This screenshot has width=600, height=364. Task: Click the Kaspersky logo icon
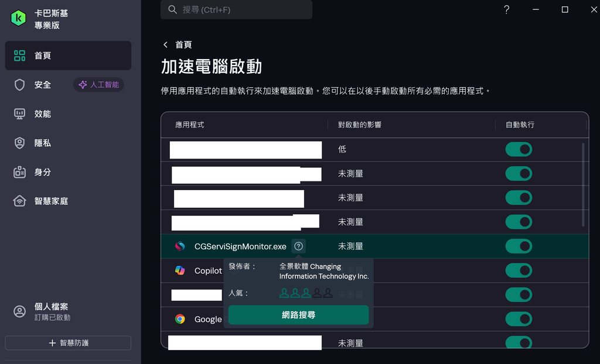pos(18,18)
